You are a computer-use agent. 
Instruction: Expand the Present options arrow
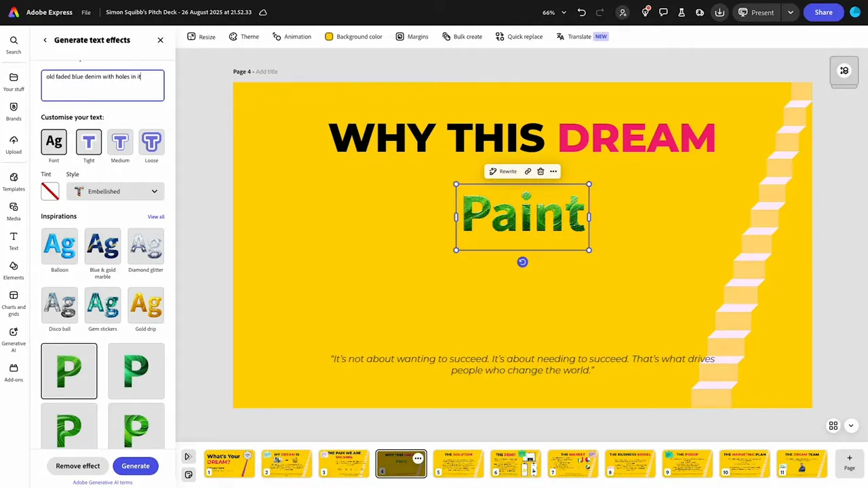pyautogui.click(x=790, y=12)
